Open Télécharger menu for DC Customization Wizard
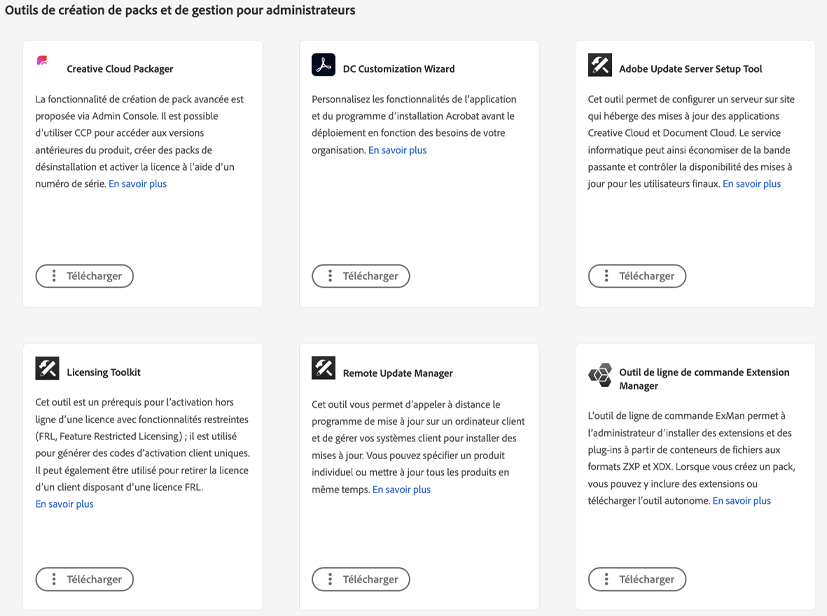The image size is (827, 616). click(361, 276)
